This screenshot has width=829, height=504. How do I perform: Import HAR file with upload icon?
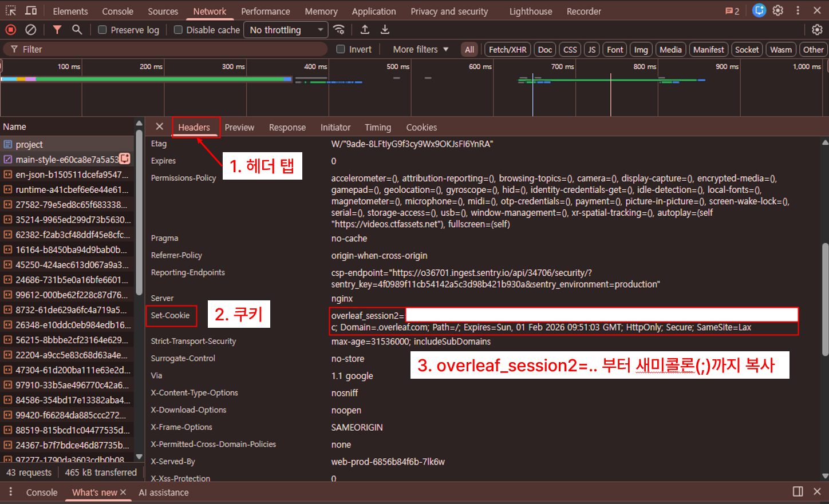click(365, 30)
